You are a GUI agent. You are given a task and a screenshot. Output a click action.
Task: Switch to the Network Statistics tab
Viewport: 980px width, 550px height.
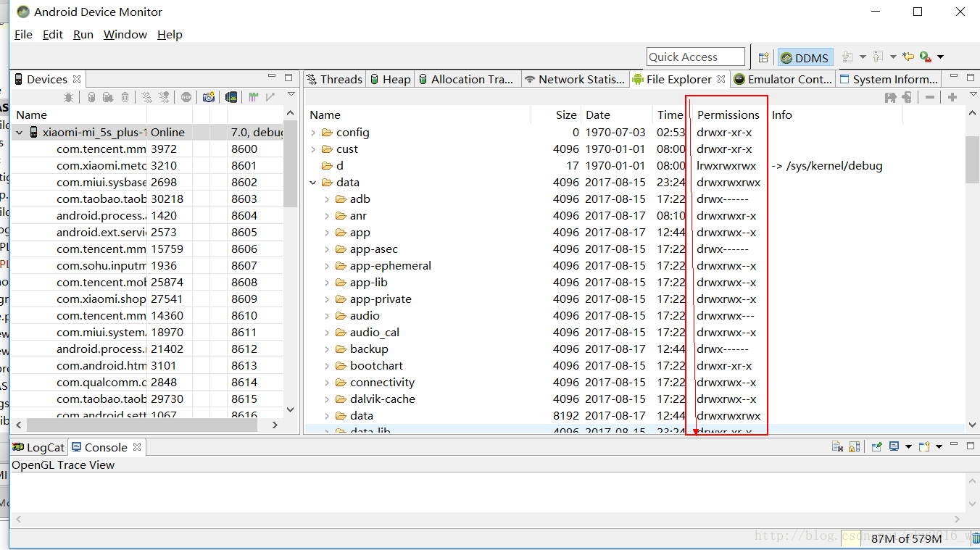coord(575,80)
